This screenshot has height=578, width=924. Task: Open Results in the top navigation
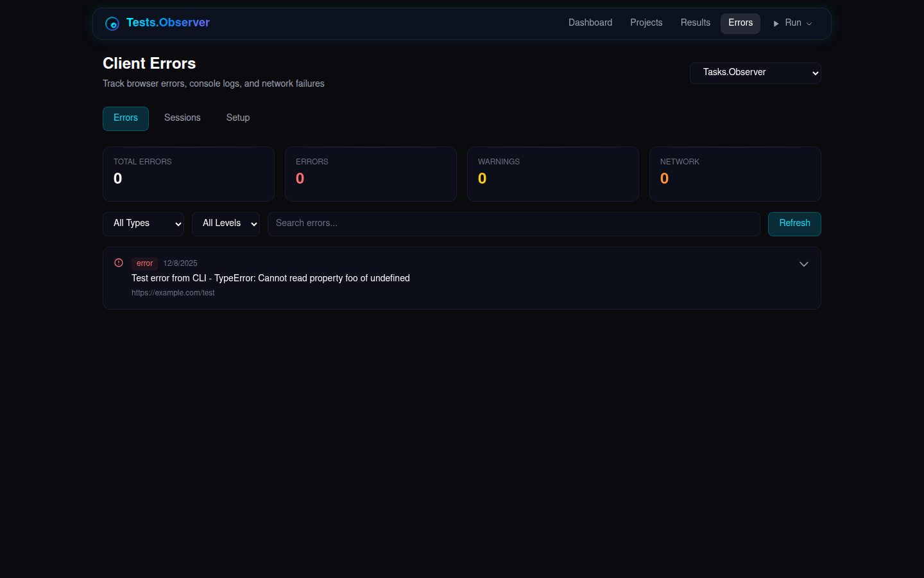coord(696,23)
